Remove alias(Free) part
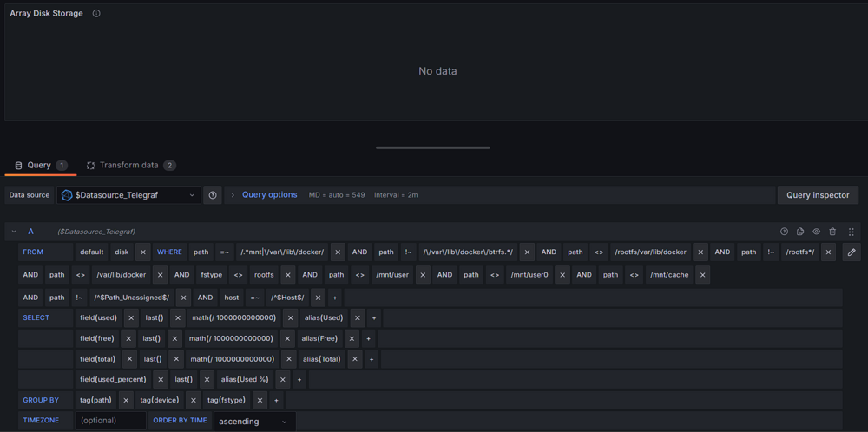The height and width of the screenshot is (432, 868). 352,338
